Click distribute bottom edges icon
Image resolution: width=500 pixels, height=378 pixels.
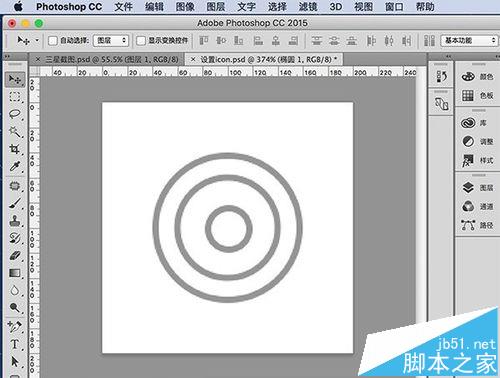(352, 41)
